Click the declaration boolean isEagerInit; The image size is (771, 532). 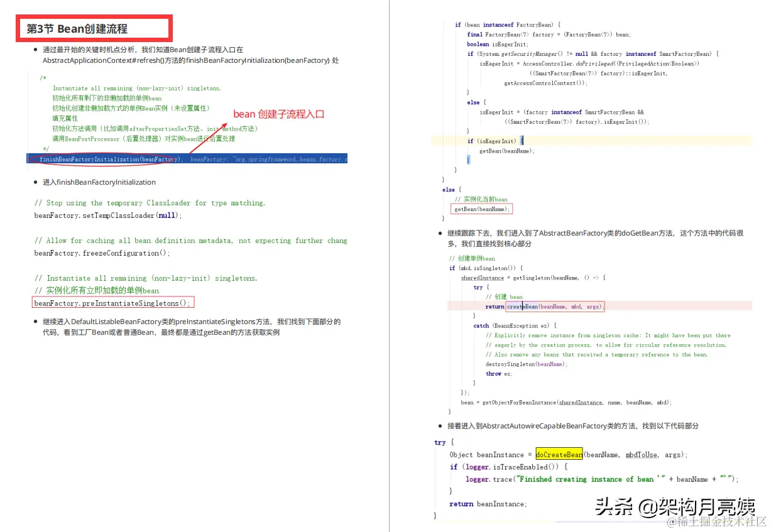pyautogui.click(x=498, y=45)
